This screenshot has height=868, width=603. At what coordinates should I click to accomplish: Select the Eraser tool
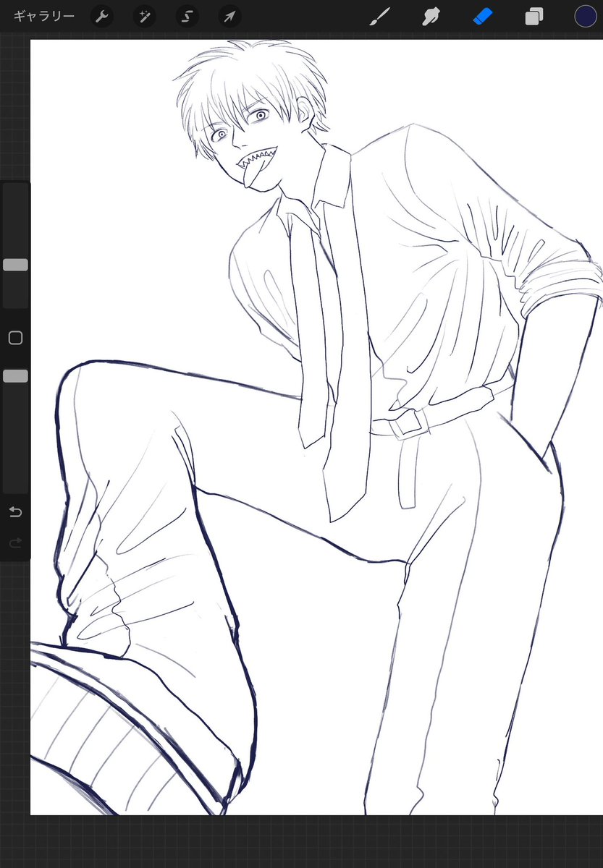pos(483,16)
